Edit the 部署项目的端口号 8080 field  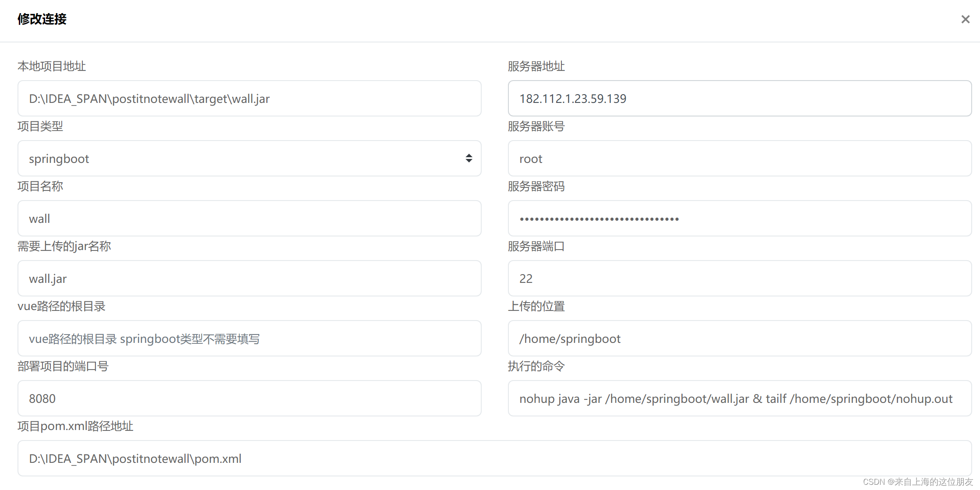[x=249, y=399]
